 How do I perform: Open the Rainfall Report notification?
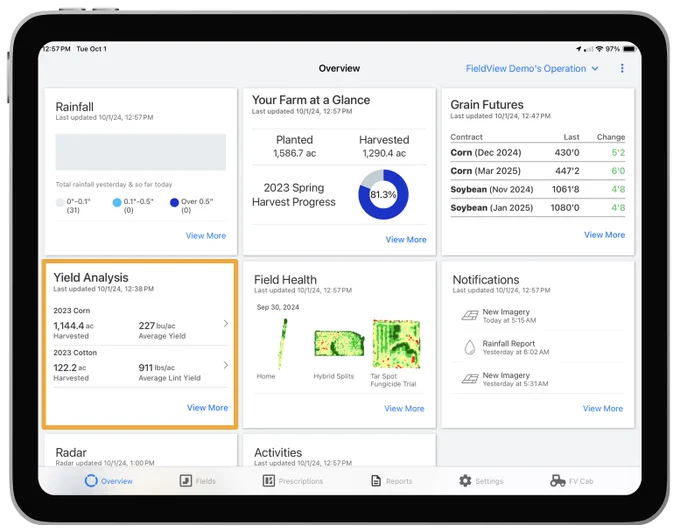(x=539, y=347)
